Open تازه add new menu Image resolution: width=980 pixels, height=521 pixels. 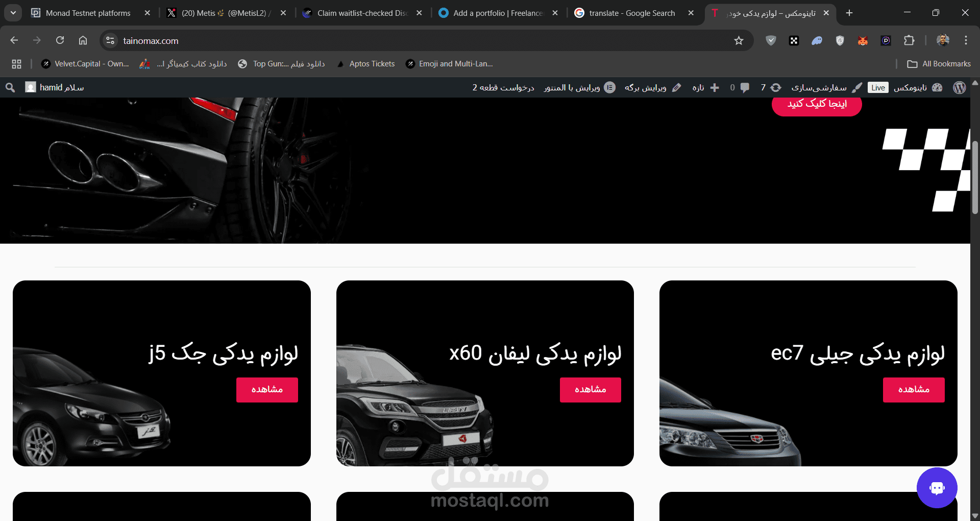click(x=705, y=87)
